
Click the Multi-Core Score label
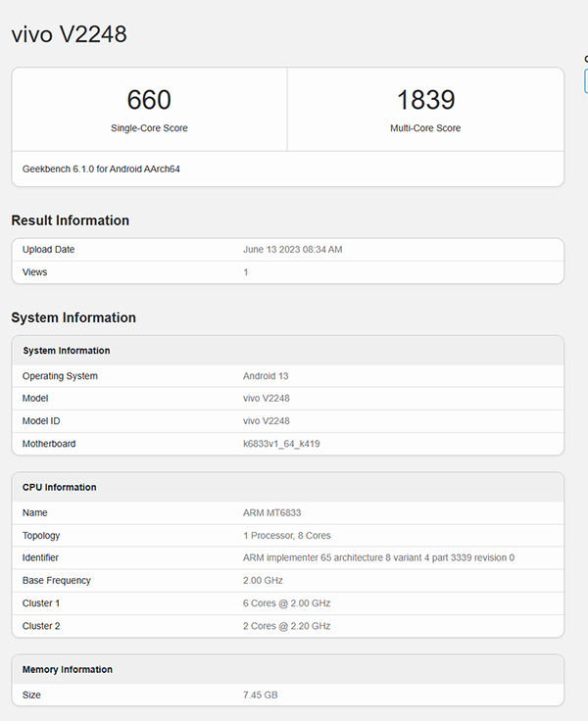tap(425, 128)
